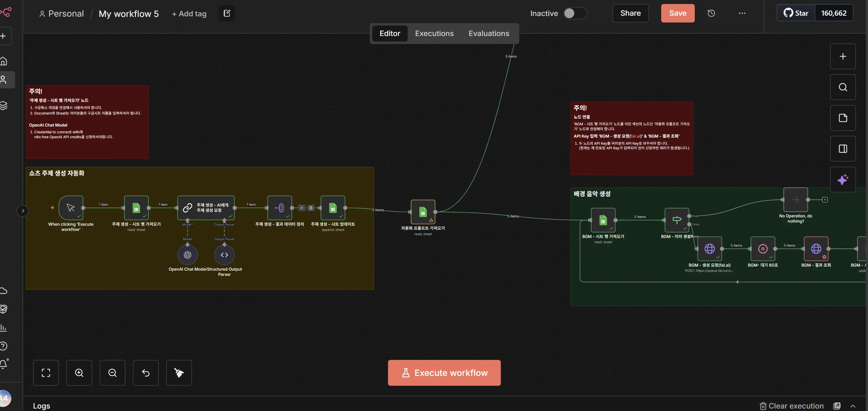Open workflow history clock icon

click(711, 13)
